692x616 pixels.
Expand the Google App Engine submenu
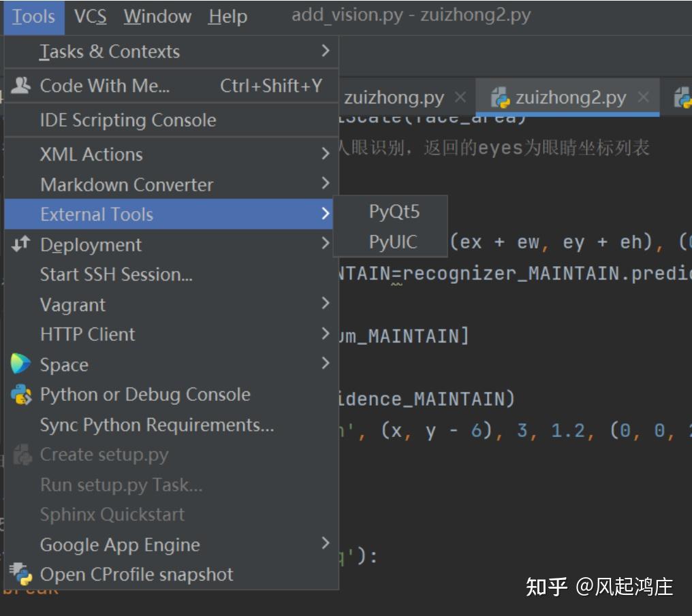tap(120, 545)
